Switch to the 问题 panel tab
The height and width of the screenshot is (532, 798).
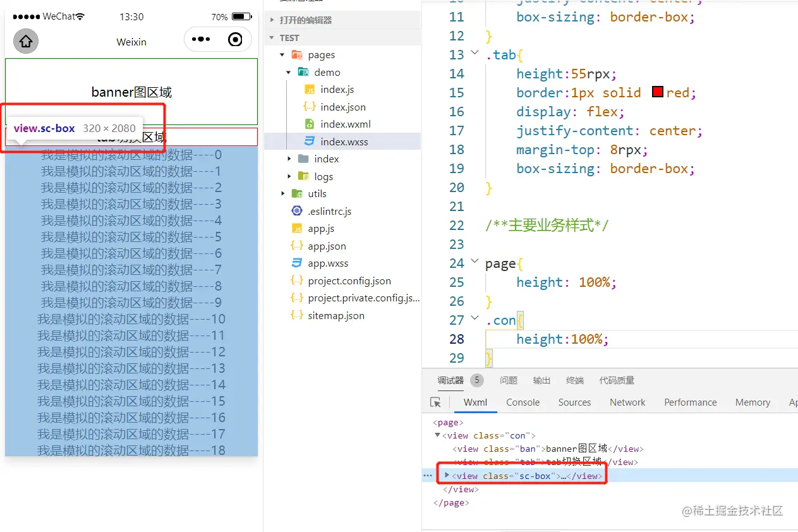point(509,380)
